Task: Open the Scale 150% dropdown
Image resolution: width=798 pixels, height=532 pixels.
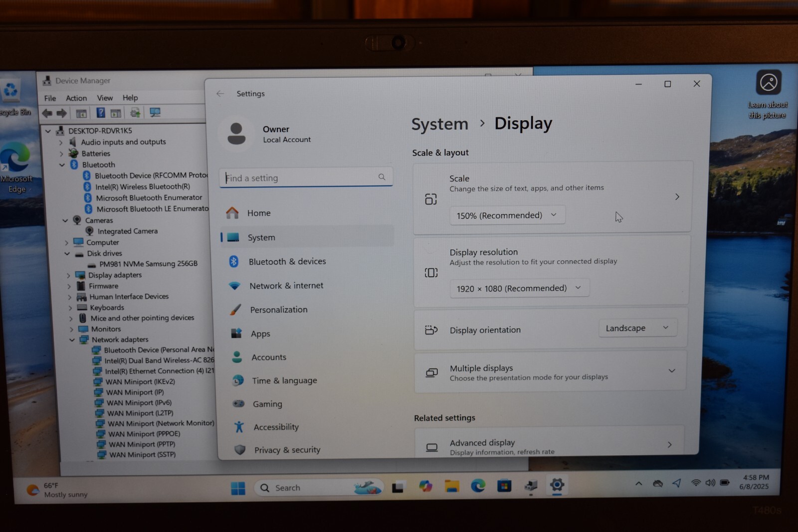Action: (507, 215)
